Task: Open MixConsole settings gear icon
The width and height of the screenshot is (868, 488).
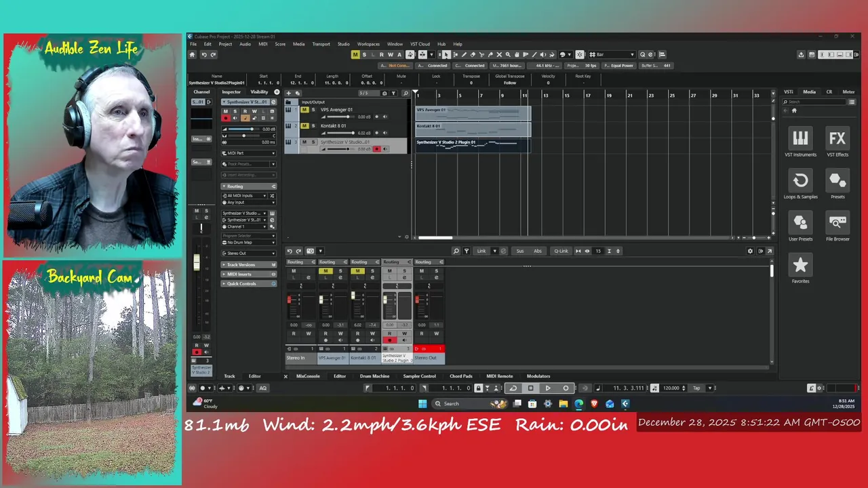Action: coord(750,251)
